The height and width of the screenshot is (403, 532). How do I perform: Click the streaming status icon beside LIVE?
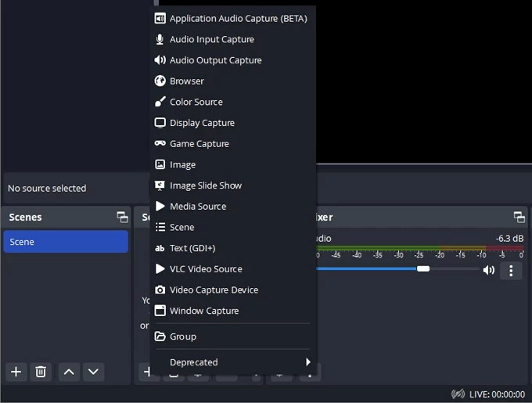(458, 394)
